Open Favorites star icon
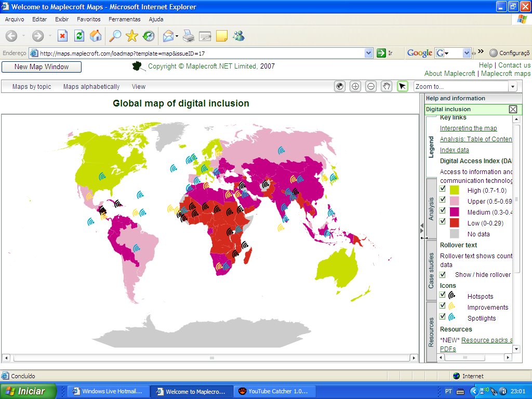532x399 pixels. 131,36
